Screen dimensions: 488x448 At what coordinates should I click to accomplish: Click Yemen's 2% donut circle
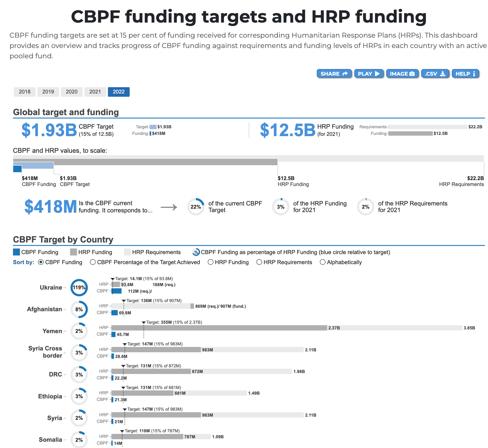coord(79,331)
